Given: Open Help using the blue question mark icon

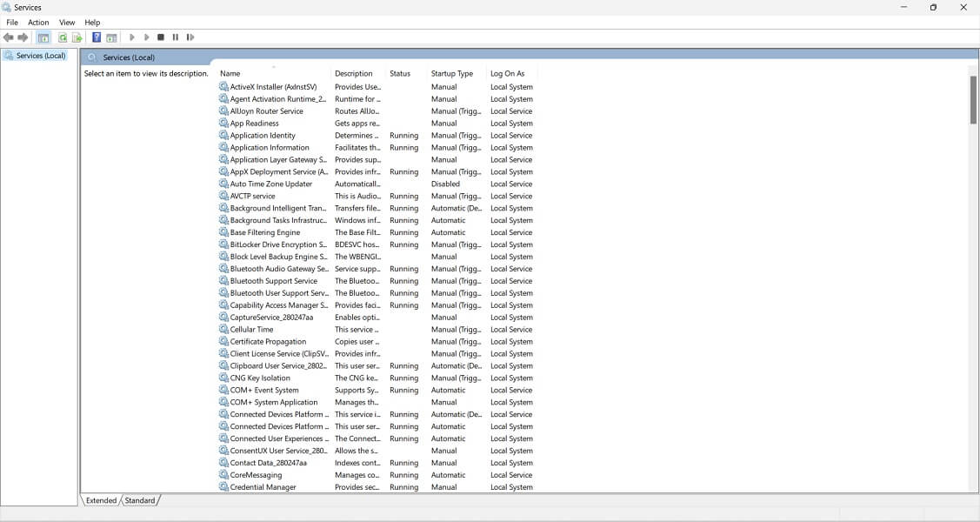Looking at the screenshot, I should [x=97, y=37].
